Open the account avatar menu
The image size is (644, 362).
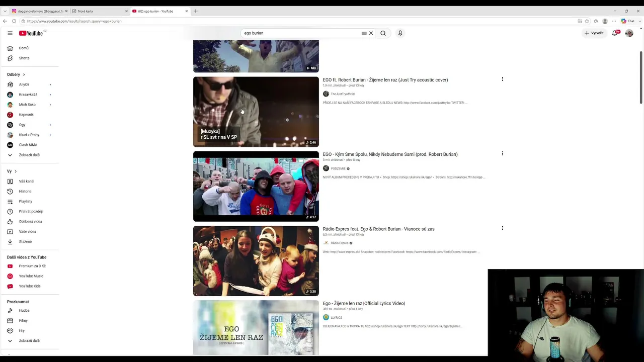(629, 33)
